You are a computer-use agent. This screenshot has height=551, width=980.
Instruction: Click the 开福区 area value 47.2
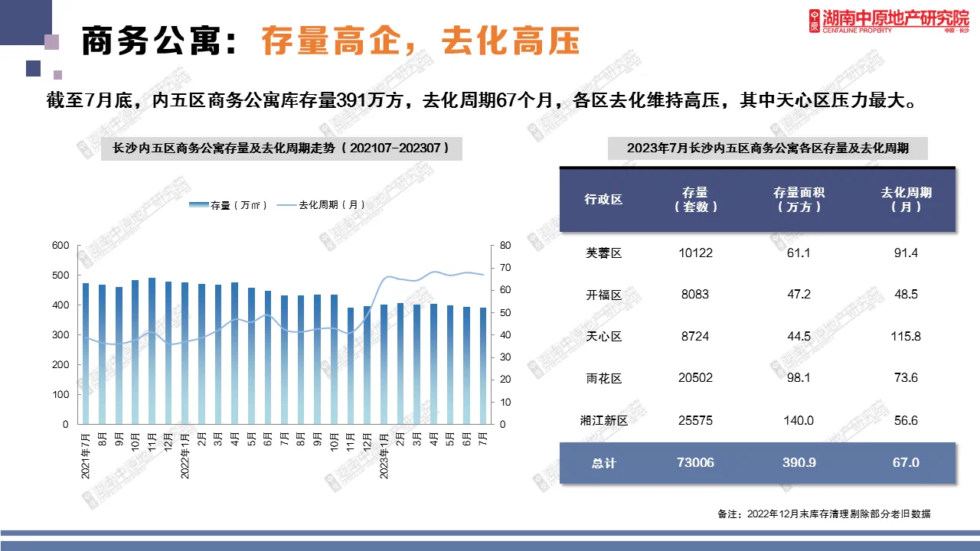tap(799, 295)
